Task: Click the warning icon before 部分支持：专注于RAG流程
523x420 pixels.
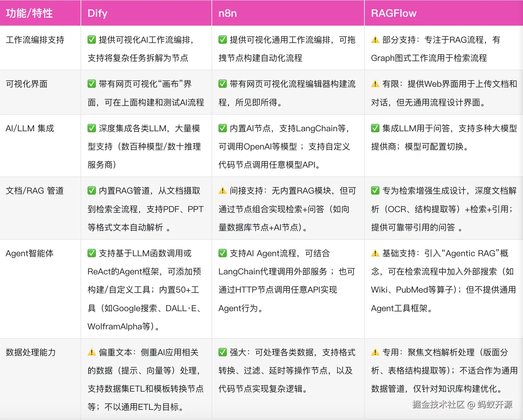Action: [x=375, y=40]
